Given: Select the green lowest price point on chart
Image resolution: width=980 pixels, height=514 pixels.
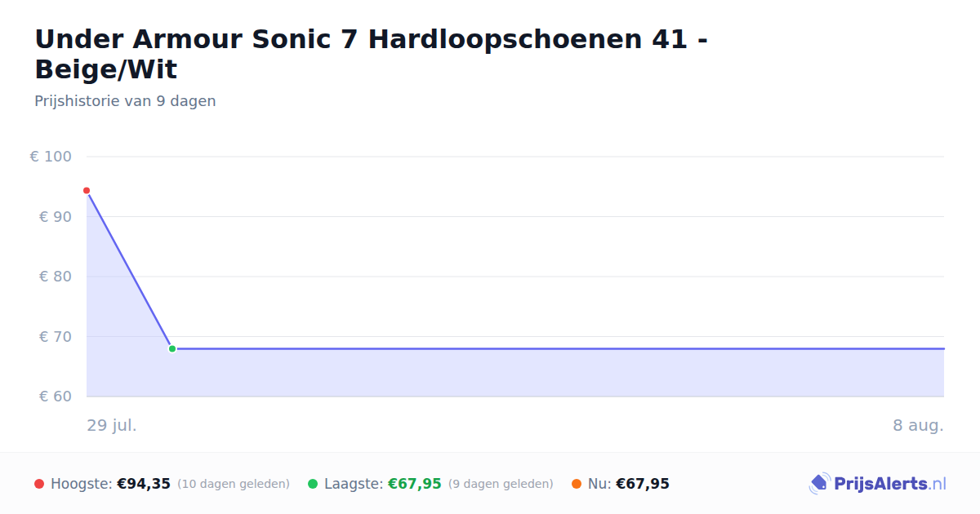Looking at the screenshot, I should (172, 348).
